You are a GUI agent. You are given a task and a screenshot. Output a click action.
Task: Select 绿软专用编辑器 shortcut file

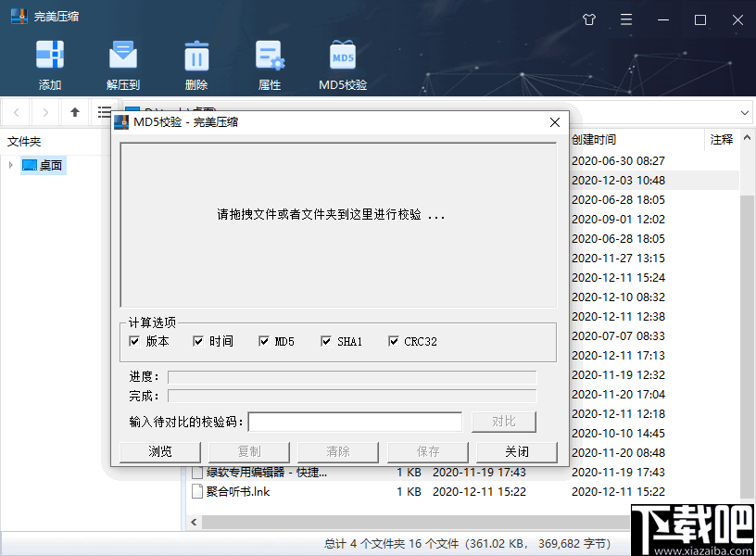267,472
